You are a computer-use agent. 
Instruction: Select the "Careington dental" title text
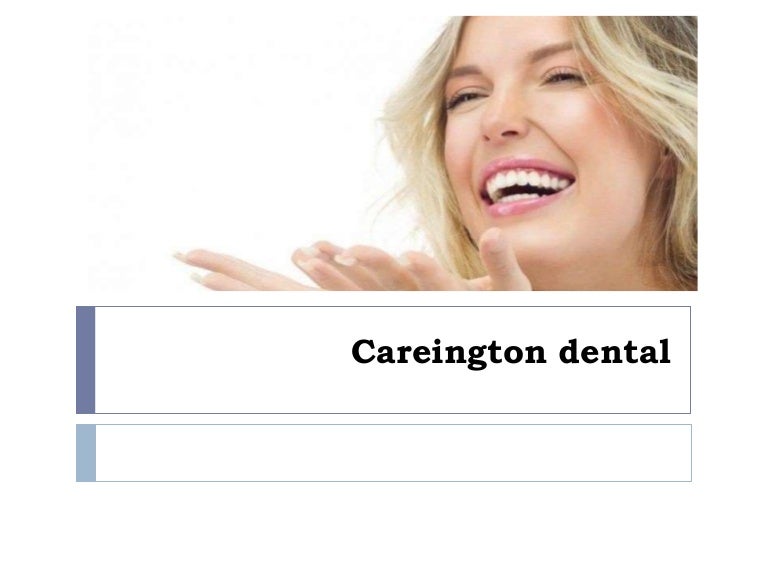point(511,352)
